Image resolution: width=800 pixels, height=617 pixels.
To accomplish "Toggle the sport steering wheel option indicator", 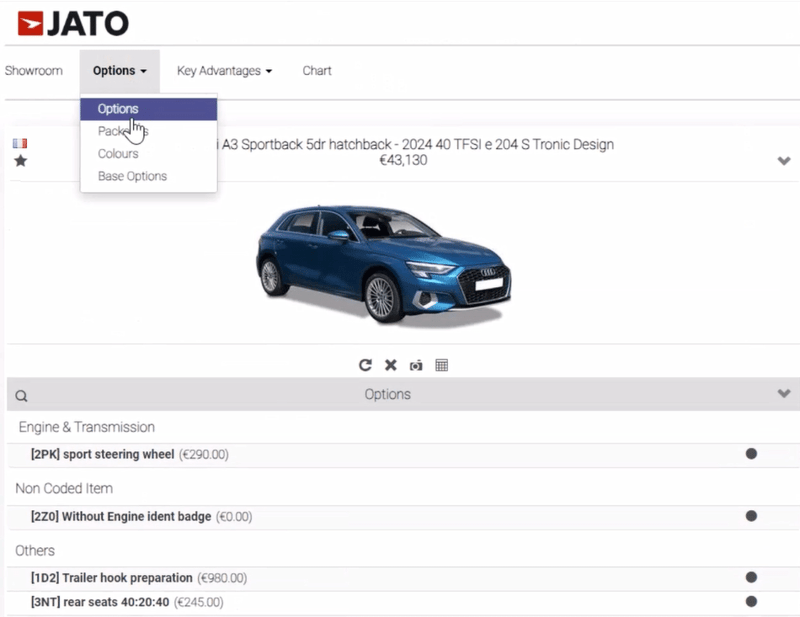I will coord(750,453).
